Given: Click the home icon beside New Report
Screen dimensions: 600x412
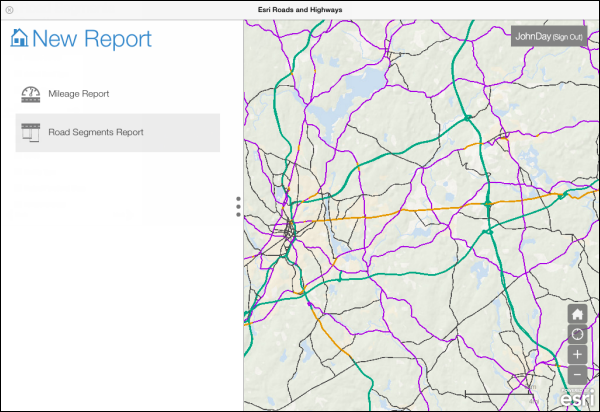Looking at the screenshot, I should point(19,39).
